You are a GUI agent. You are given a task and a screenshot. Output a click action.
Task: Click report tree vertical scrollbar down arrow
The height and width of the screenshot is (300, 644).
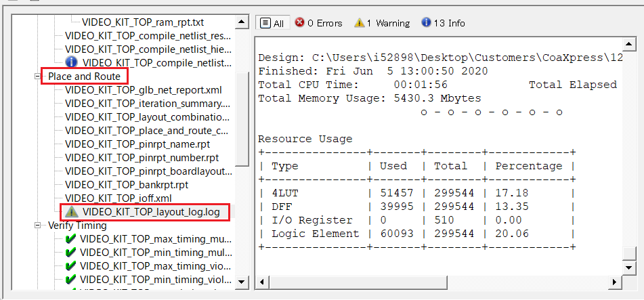(242, 281)
